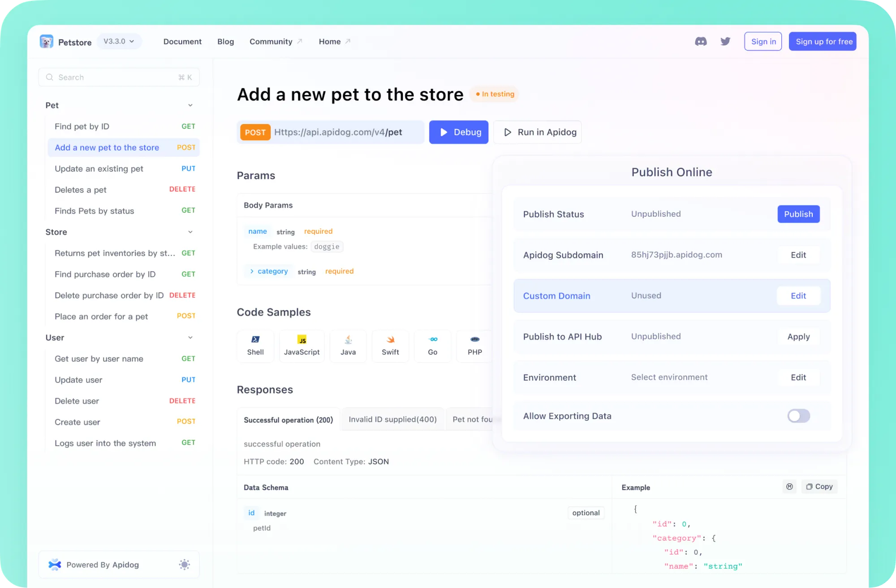Select the Environment dropdown
This screenshot has width=896, height=588.
(669, 377)
